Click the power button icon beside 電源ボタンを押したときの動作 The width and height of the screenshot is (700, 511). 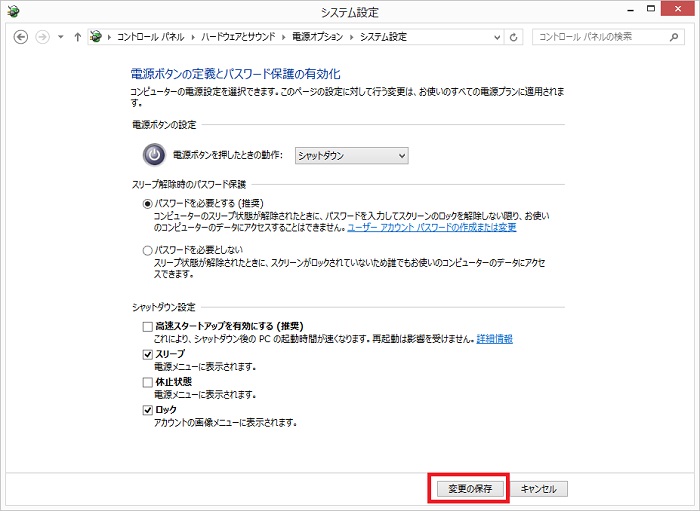coord(153,155)
